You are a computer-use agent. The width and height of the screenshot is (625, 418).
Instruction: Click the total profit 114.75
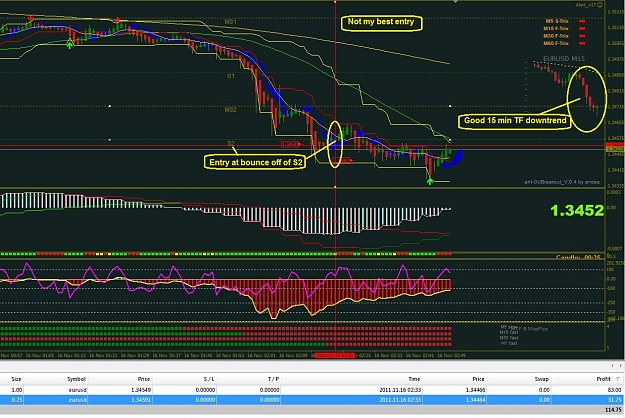613,410
